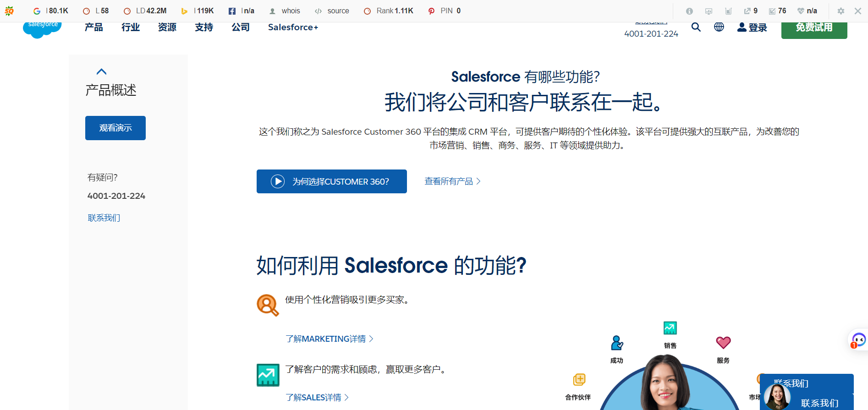Open the 了解SALES详情 link

[x=317, y=398]
